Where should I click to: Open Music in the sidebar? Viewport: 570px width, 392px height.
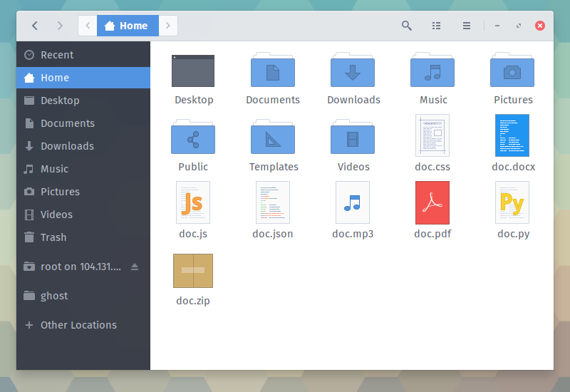click(83, 169)
